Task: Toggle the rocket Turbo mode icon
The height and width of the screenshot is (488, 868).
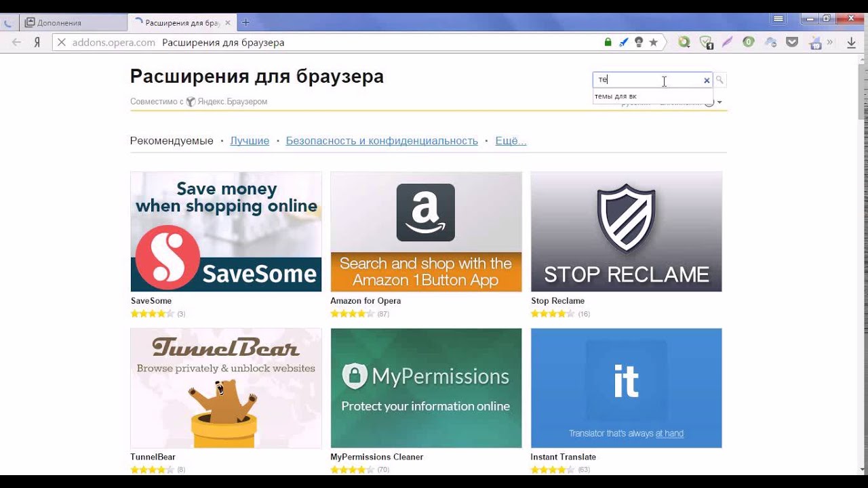Action: [624, 42]
